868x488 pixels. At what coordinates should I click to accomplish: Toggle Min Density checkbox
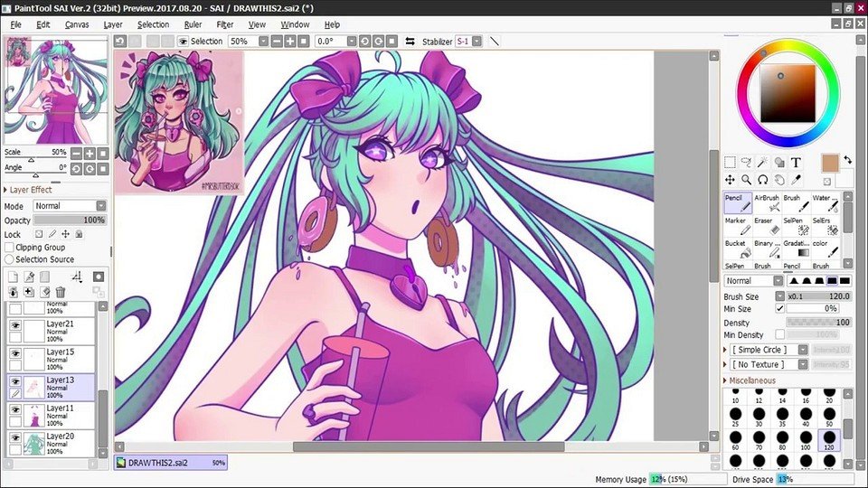click(779, 334)
